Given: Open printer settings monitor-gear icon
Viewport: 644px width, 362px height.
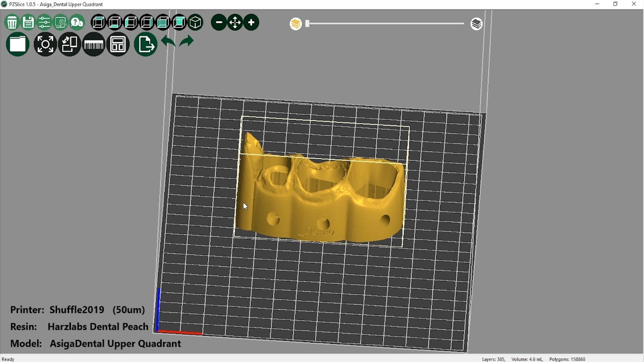Looking at the screenshot, I should (x=60, y=23).
